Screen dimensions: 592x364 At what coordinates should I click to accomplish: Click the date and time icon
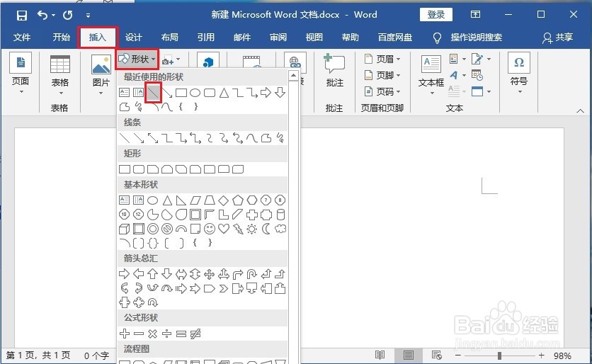tap(477, 75)
